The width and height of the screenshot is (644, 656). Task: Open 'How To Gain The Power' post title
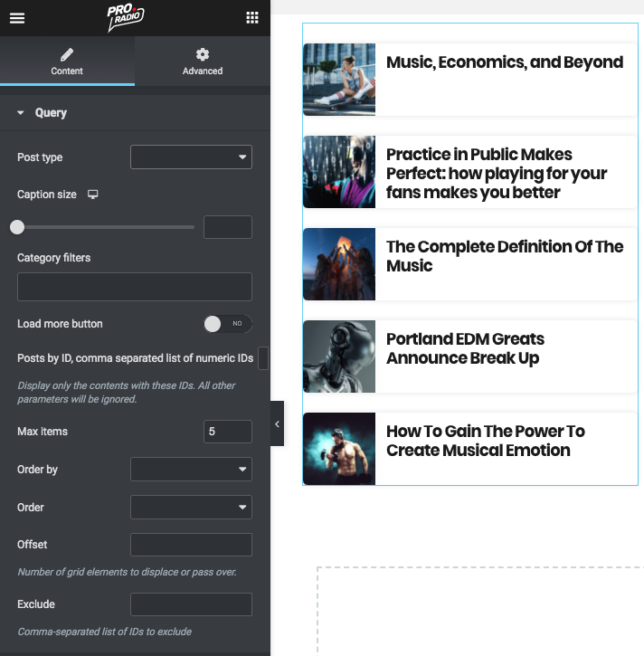[x=486, y=441]
